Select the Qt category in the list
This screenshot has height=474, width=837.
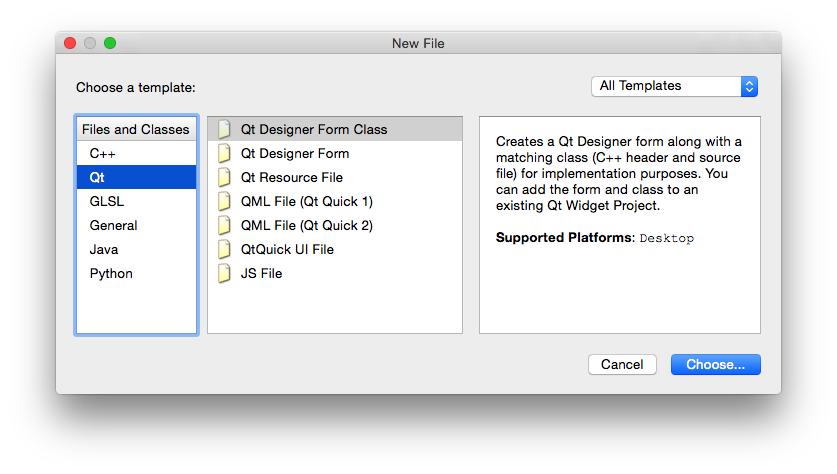(97, 177)
